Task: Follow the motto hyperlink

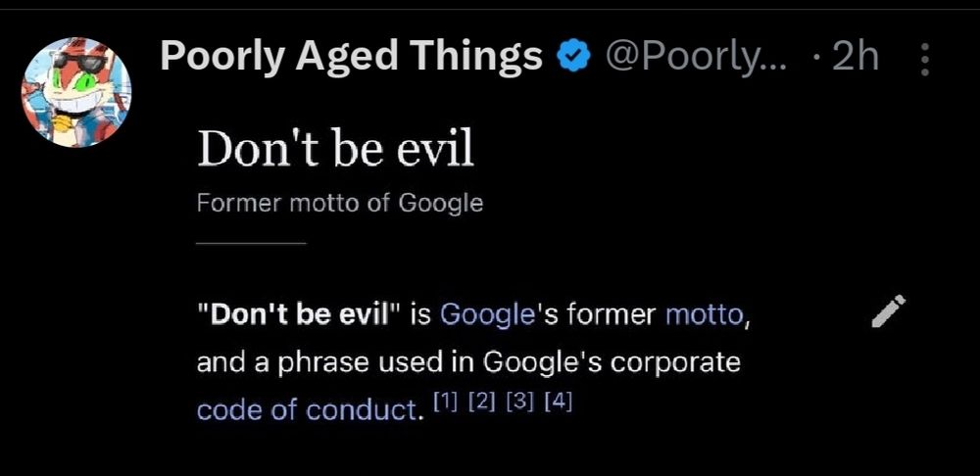Action: pos(705,314)
